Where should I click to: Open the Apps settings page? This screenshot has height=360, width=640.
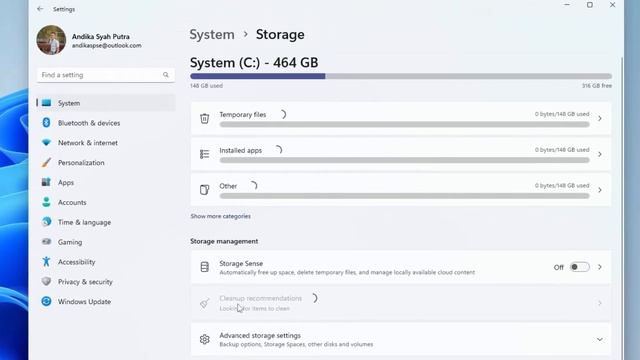pos(106,182)
